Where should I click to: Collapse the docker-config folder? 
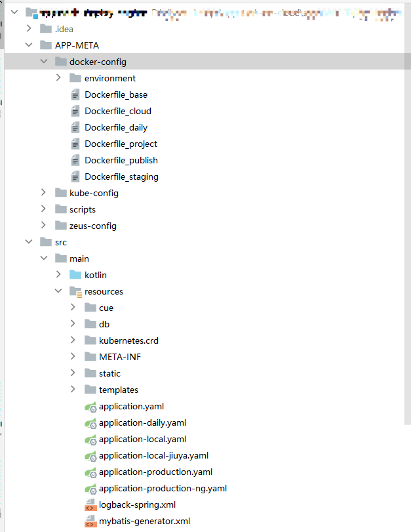pos(44,61)
